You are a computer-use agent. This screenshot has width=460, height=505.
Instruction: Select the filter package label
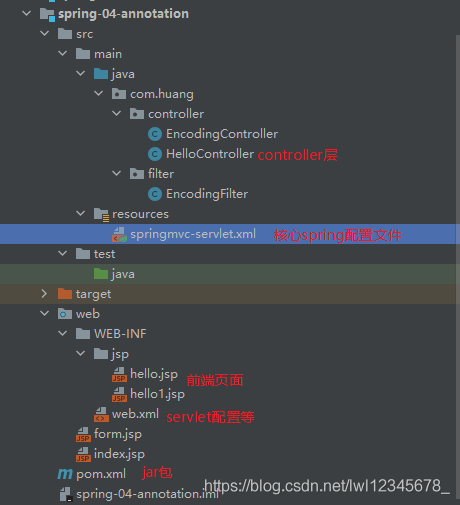pyautogui.click(x=161, y=174)
